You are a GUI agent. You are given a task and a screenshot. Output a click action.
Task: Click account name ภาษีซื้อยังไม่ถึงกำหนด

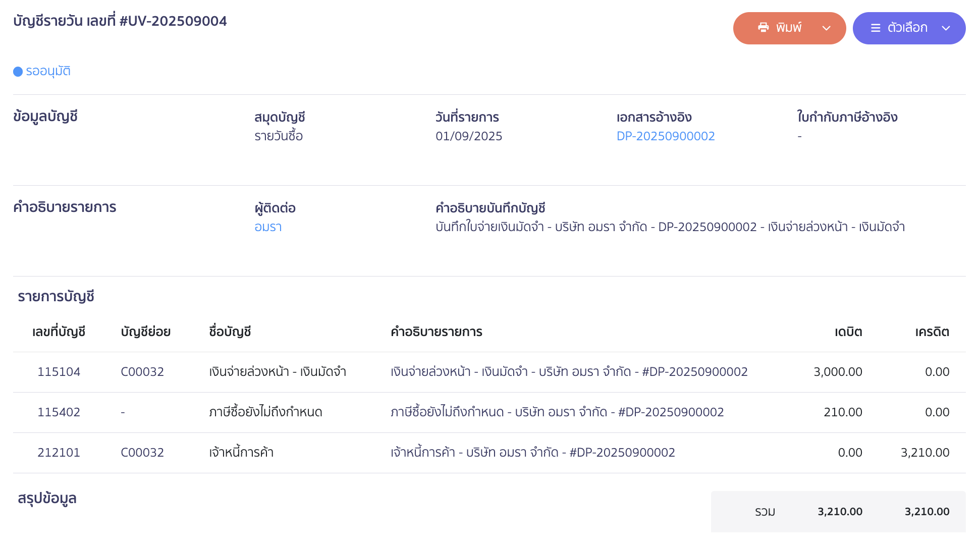click(x=265, y=412)
